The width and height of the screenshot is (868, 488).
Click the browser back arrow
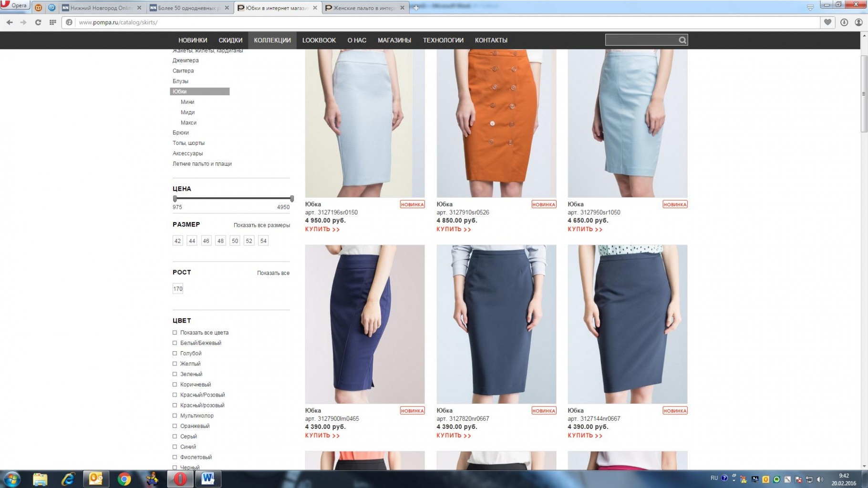[10, 22]
